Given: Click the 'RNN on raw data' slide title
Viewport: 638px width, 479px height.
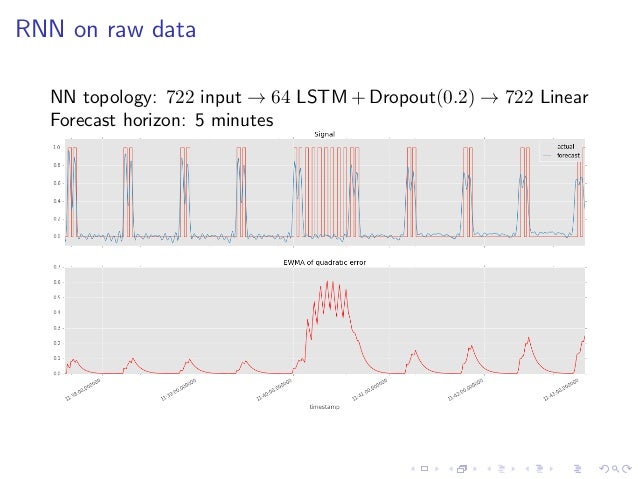Looking at the screenshot, I should coord(106,29).
